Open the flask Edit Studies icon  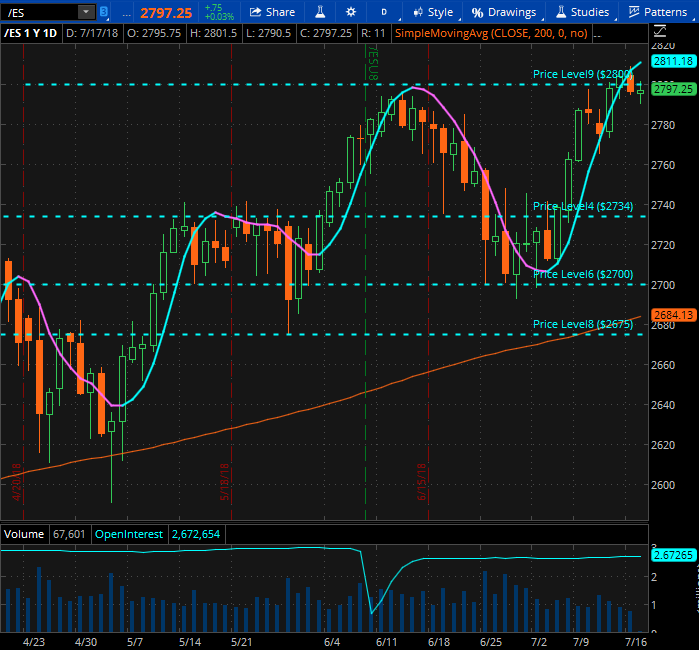[320, 12]
